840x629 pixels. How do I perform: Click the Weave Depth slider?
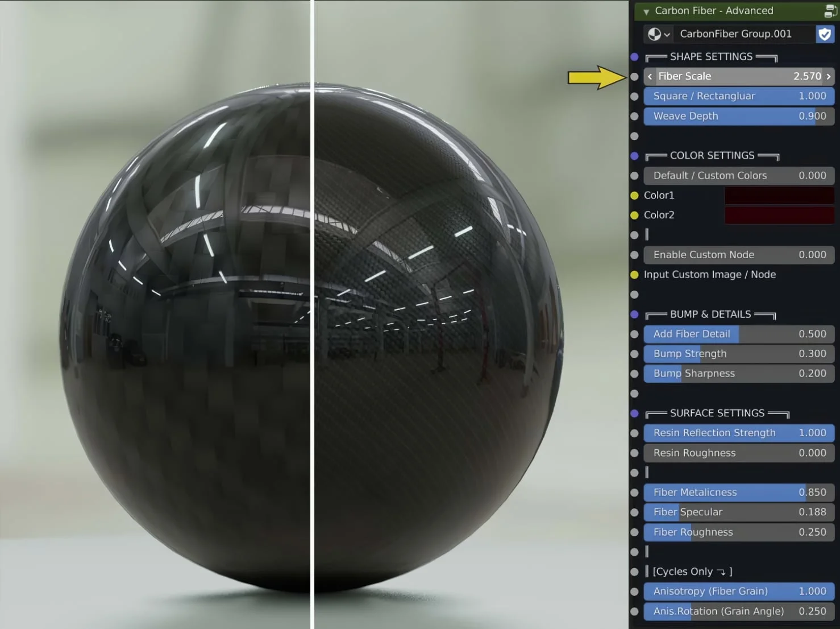point(738,116)
